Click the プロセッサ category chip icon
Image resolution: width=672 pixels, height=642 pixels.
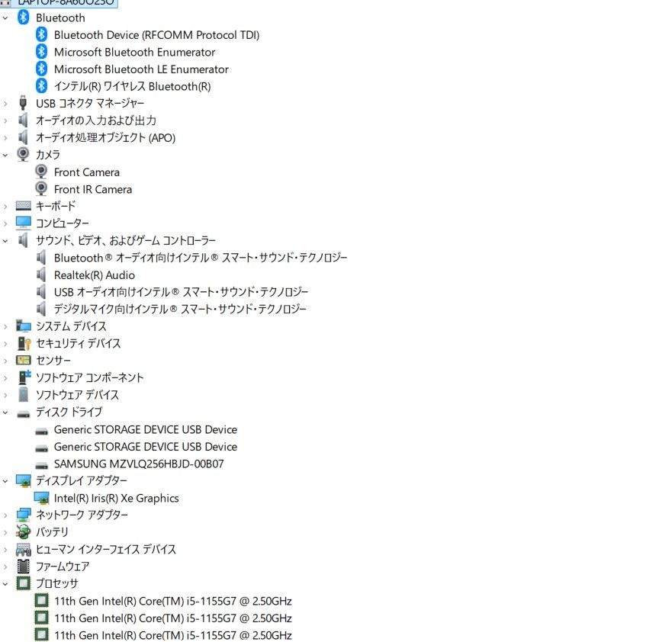23,583
